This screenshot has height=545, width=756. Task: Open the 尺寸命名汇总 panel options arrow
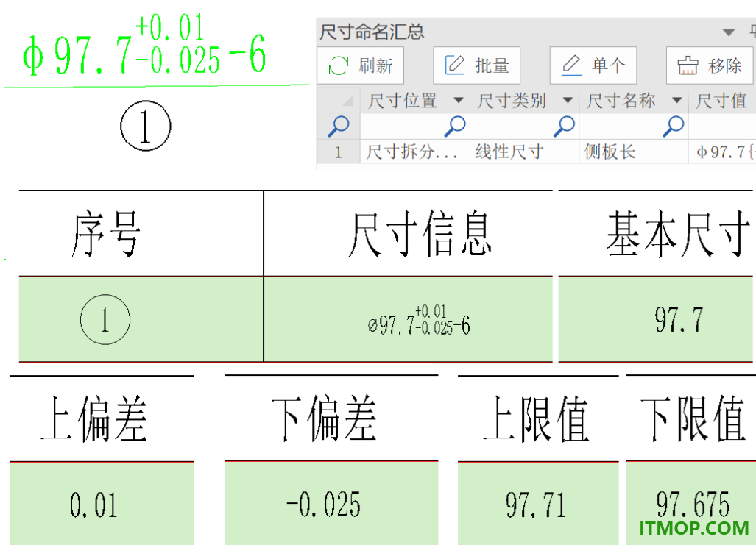[729, 32]
